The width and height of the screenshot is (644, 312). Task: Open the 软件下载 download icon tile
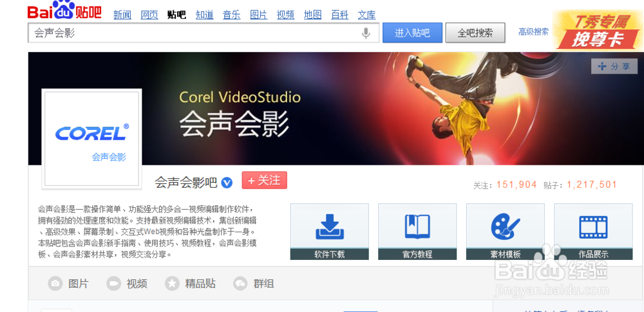(329, 232)
